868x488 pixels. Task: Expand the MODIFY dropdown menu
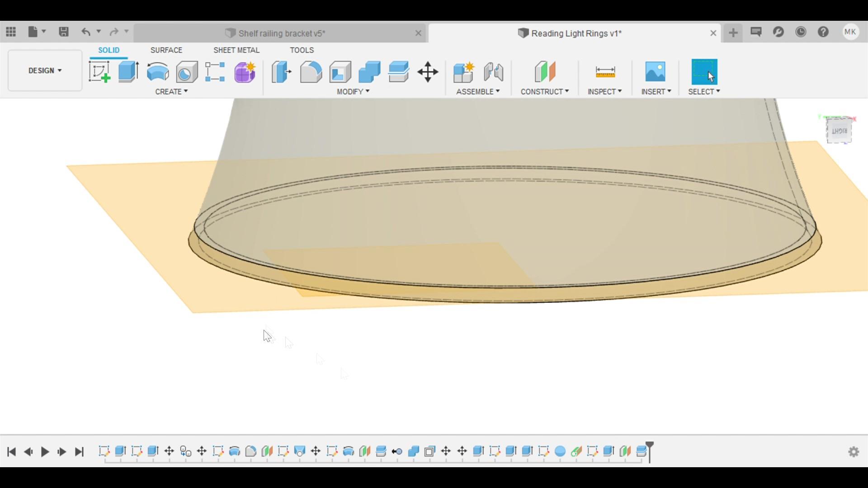tap(352, 91)
